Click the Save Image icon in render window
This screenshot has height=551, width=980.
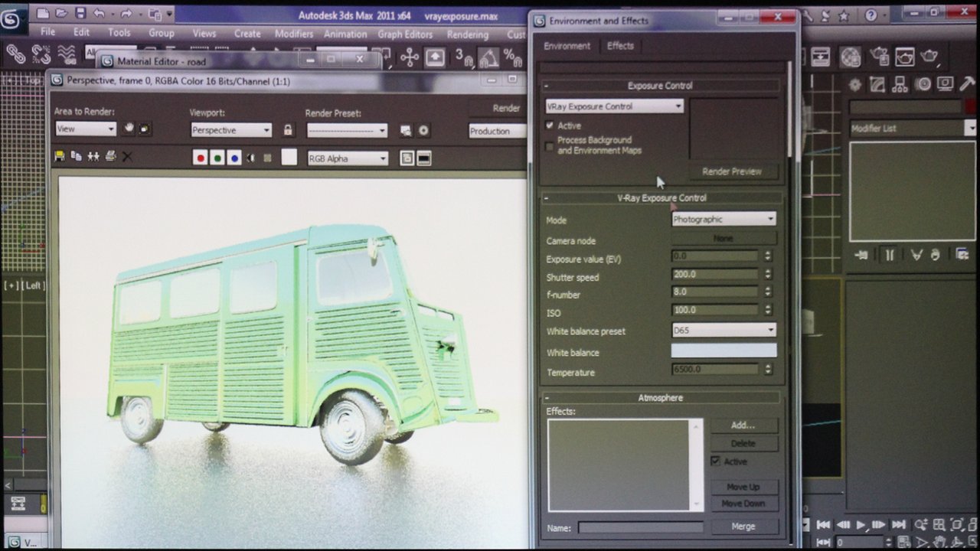click(60, 156)
